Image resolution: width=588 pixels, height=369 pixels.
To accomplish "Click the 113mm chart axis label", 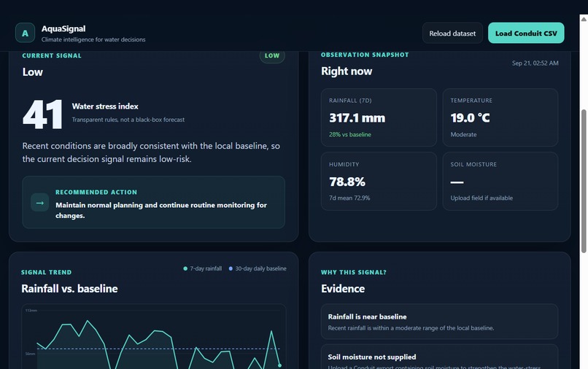I will tap(31, 311).
